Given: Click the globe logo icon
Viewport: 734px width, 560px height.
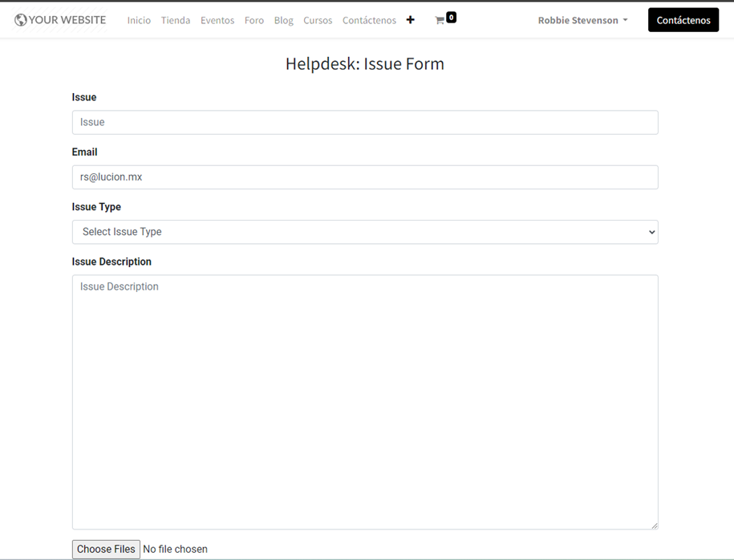Looking at the screenshot, I should [21, 20].
